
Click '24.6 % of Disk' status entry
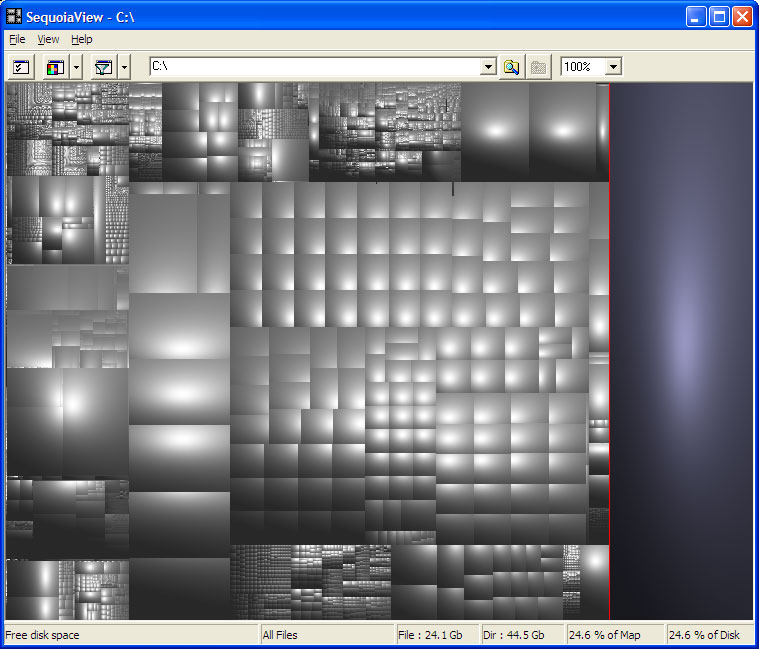(704, 635)
